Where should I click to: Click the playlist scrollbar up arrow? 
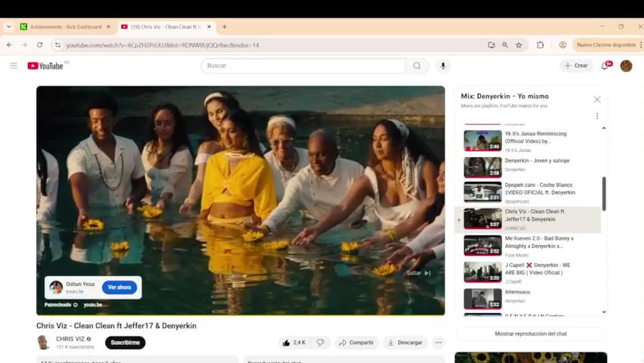click(x=604, y=128)
